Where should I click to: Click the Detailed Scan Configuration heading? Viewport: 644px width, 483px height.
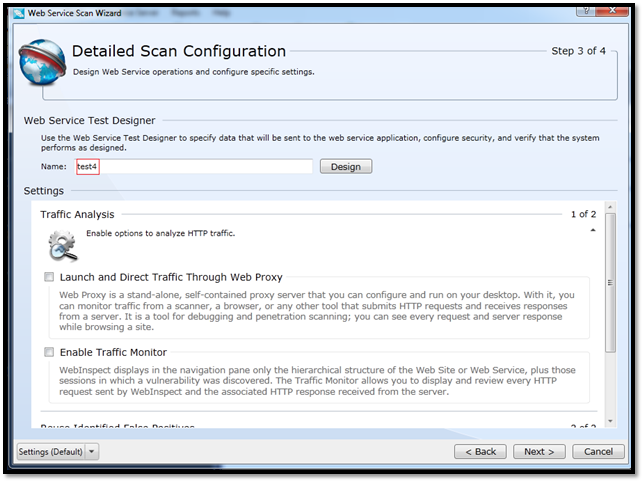pos(179,51)
